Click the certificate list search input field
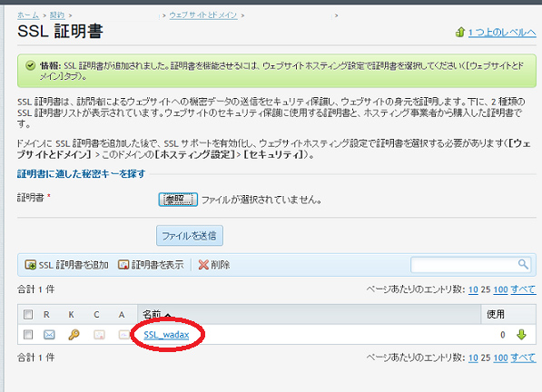The height and width of the screenshot is (392, 542). coord(464,265)
